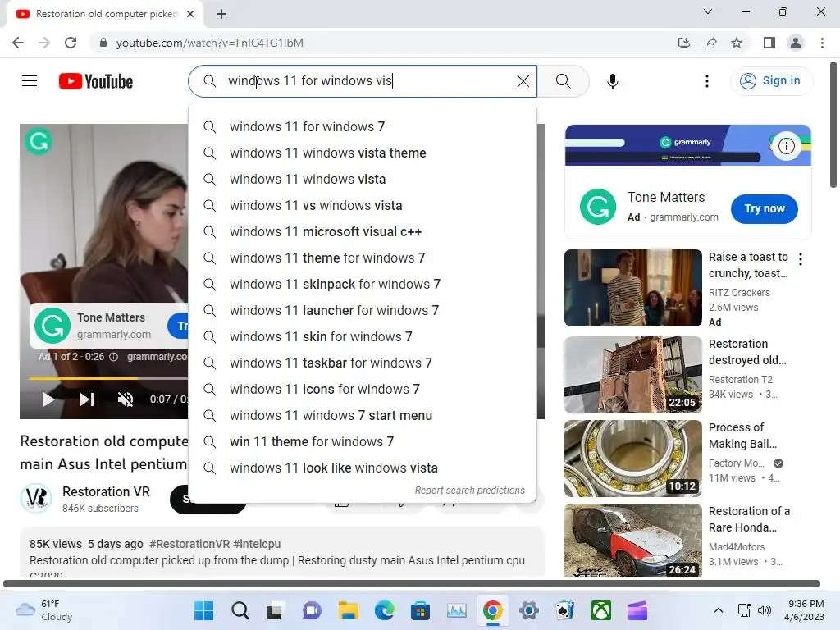Click the magnifier search submit button

(x=563, y=81)
